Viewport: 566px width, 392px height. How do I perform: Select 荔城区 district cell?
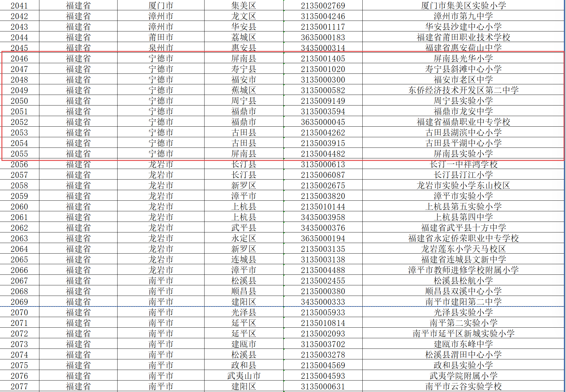(x=244, y=37)
